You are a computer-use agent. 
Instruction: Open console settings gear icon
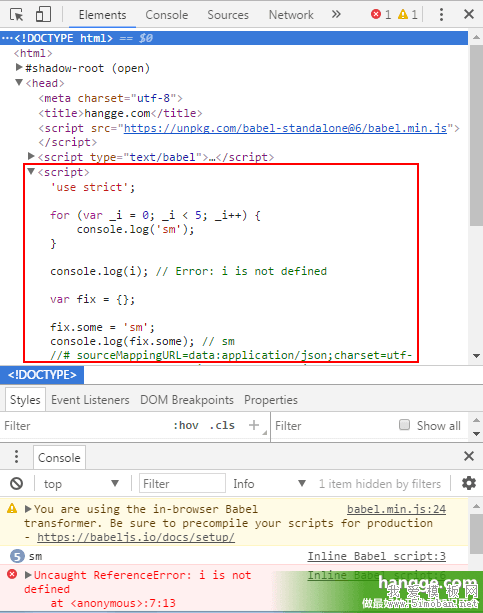tap(469, 484)
